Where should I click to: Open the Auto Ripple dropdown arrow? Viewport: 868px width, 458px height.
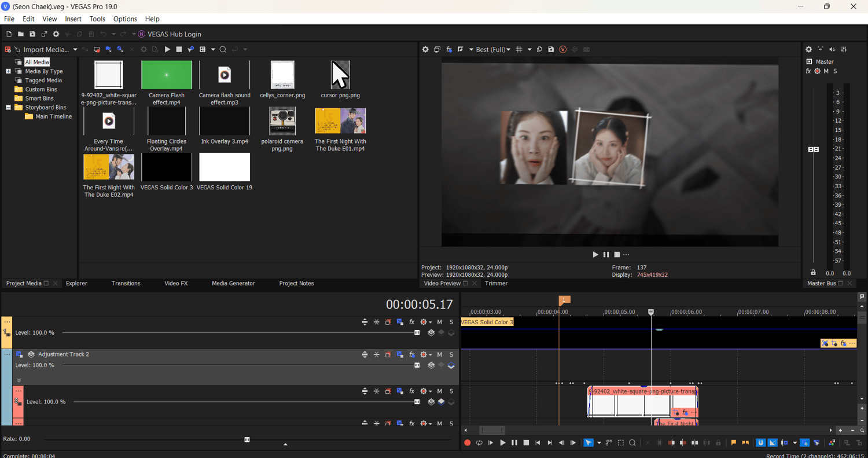(795, 443)
